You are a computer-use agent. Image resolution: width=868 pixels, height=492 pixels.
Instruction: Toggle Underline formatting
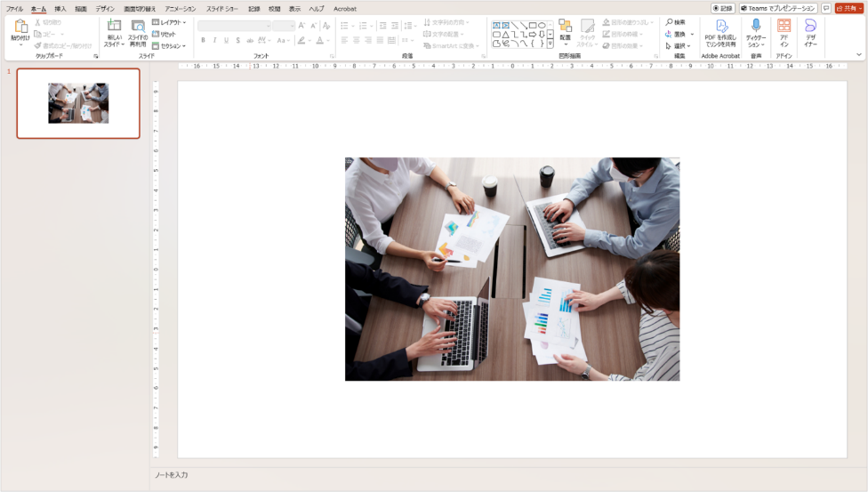pos(227,40)
